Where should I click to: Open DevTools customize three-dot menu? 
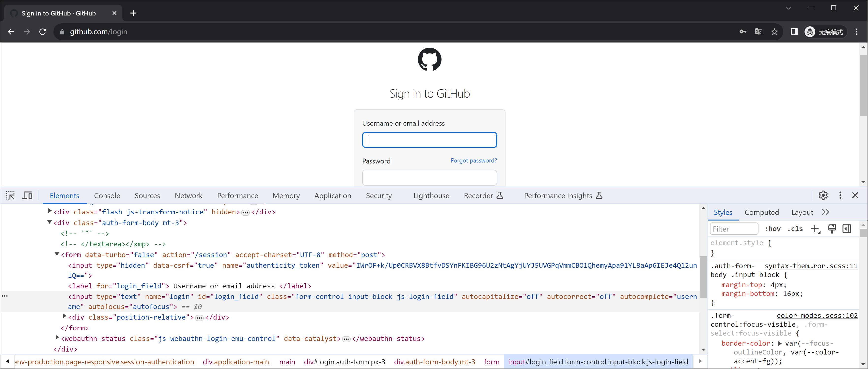click(840, 195)
